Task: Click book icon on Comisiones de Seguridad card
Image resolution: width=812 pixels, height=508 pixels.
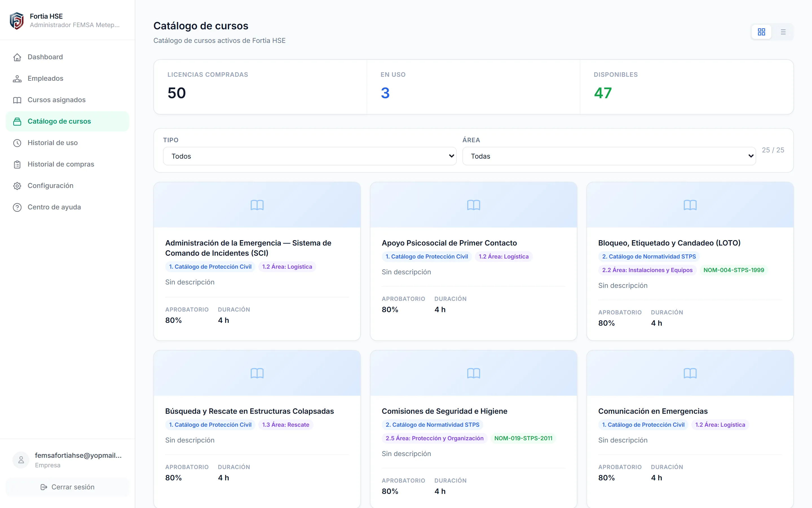Action: (x=473, y=373)
